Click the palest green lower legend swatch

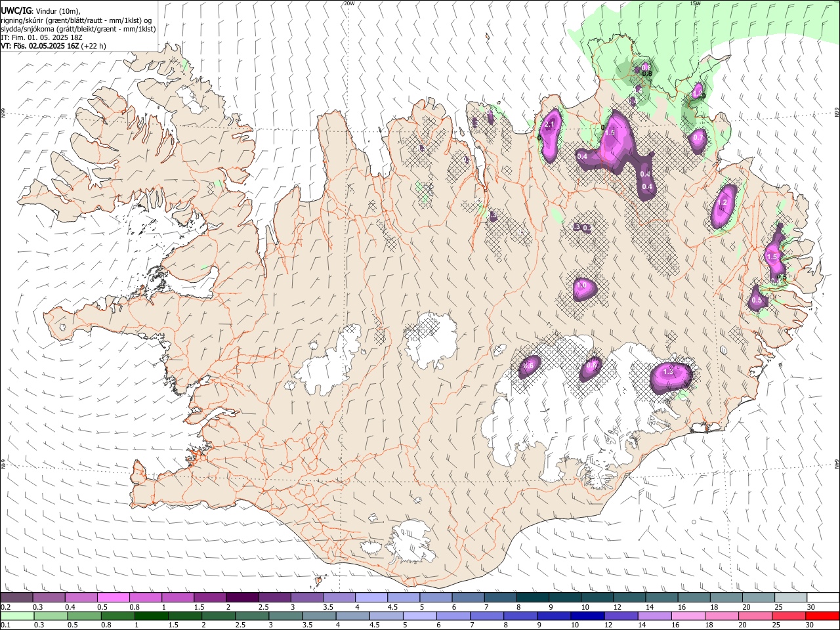(x=17, y=616)
